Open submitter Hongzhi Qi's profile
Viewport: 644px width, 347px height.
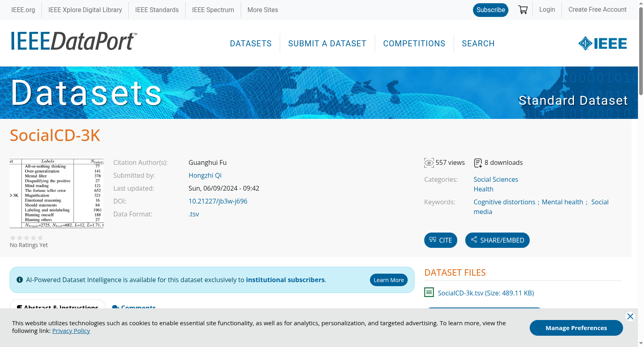point(205,175)
